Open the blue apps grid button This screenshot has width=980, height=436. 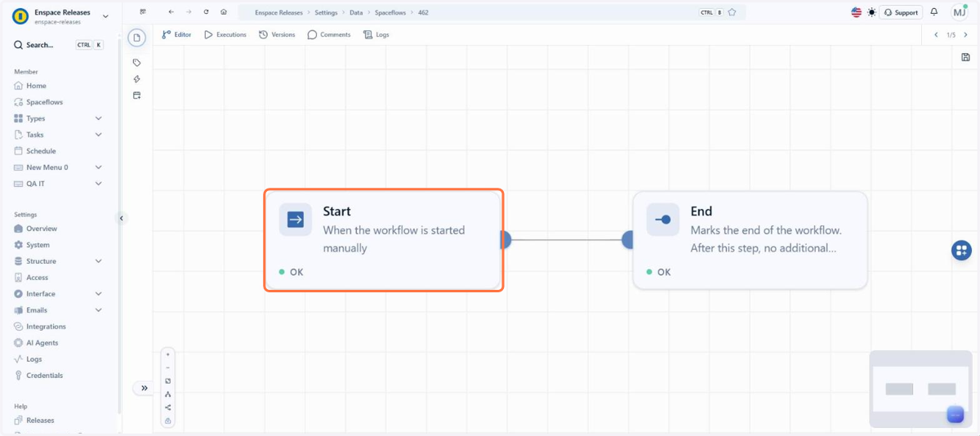pos(961,251)
